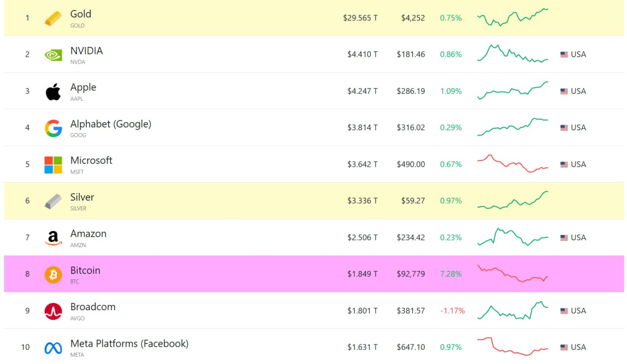
Task: Click the Microsoft four-square logo
Action: click(x=53, y=165)
